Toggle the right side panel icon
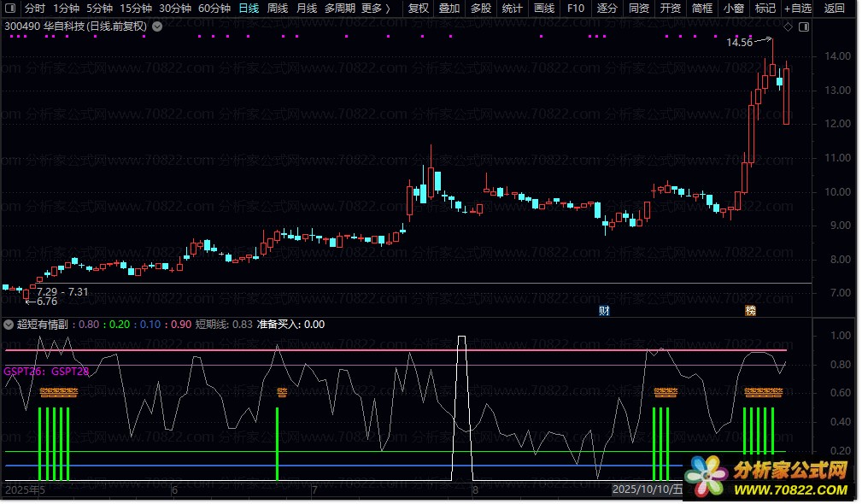The height and width of the screenshot is (504, 862). point(803,26)
